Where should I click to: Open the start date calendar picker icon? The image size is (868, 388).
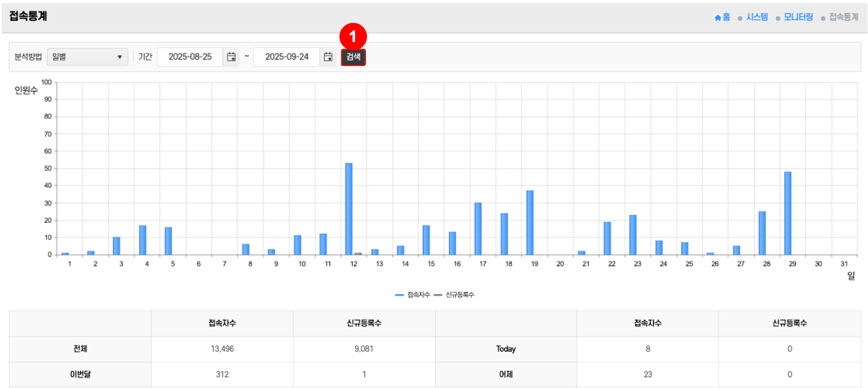click(x=231, y=57)
